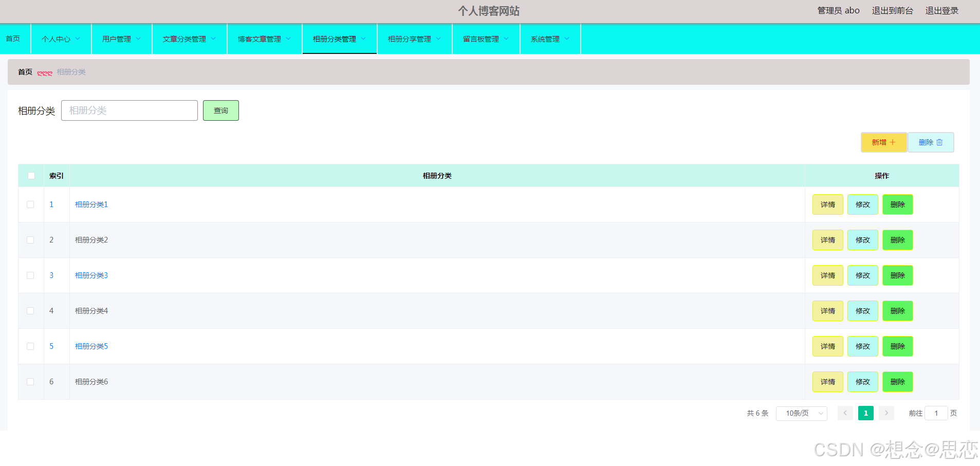Image resolution: width=980 pixels, height=466 pixels.
Task: Expand the 系统管理 menu chevron
Action: click(567, 39)
